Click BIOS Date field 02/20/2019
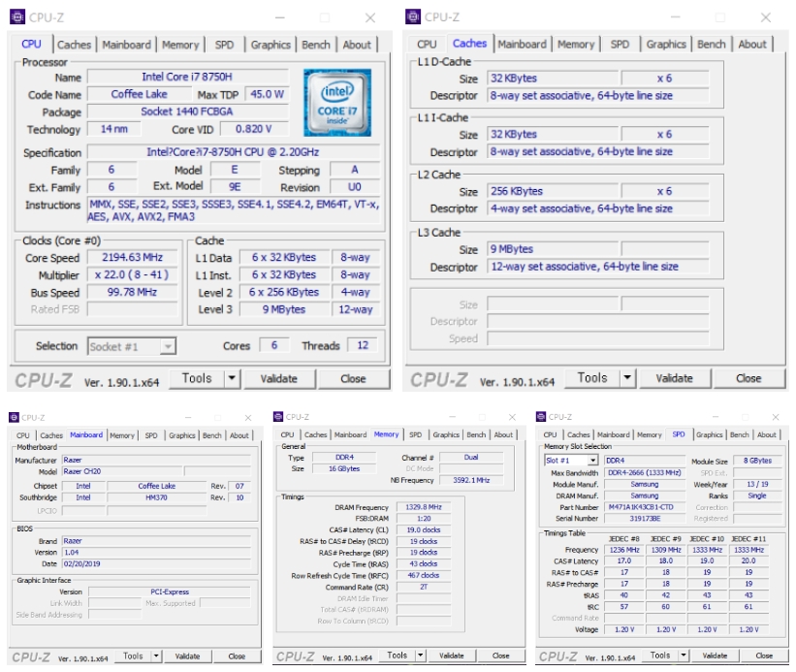 156,564
